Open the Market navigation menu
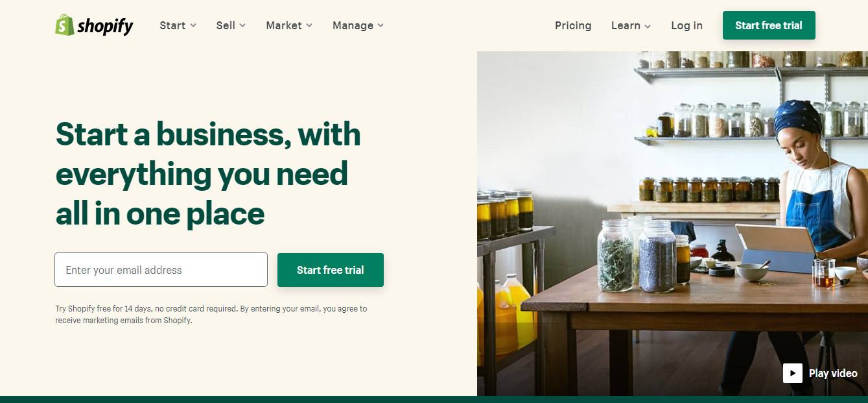This screenshot has width=868, height=403. pos(284,25)
